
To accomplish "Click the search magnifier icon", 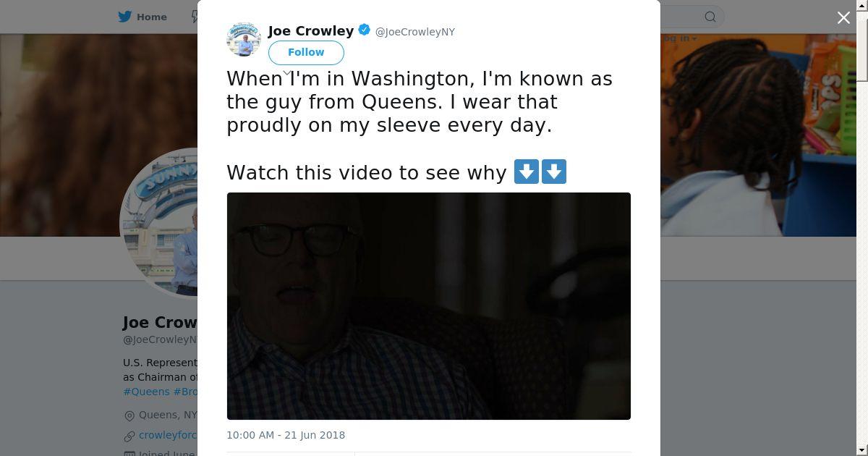I will (710, 17).
